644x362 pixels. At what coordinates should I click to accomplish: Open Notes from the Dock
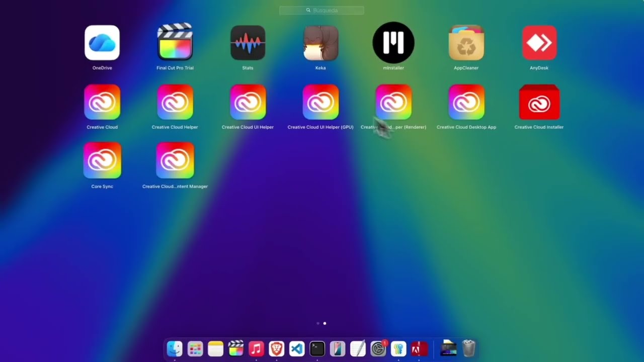[215, 348]
